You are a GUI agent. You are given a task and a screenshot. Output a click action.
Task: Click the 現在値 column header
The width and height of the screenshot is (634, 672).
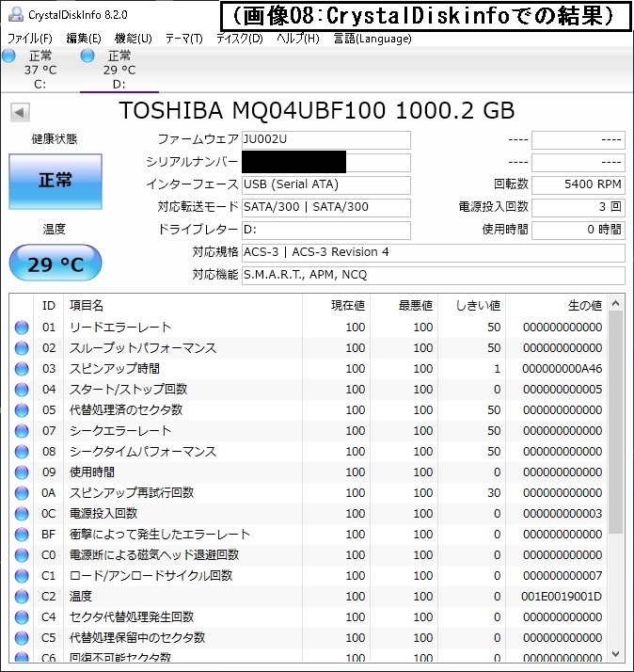[x=336, y=306]
